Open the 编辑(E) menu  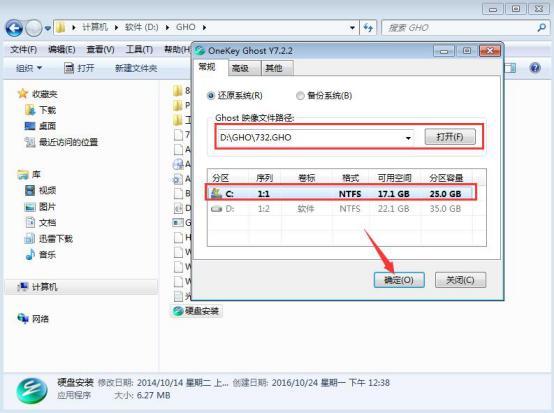coord(61,49)
